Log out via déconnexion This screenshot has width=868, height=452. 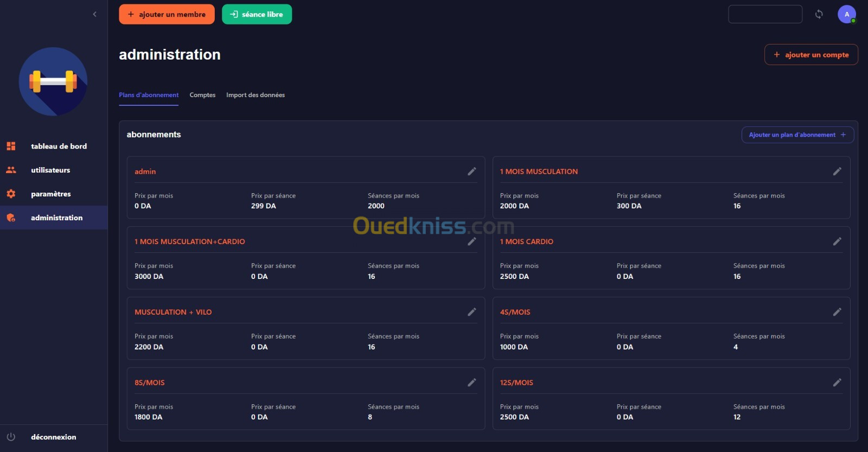click(53, 437)
